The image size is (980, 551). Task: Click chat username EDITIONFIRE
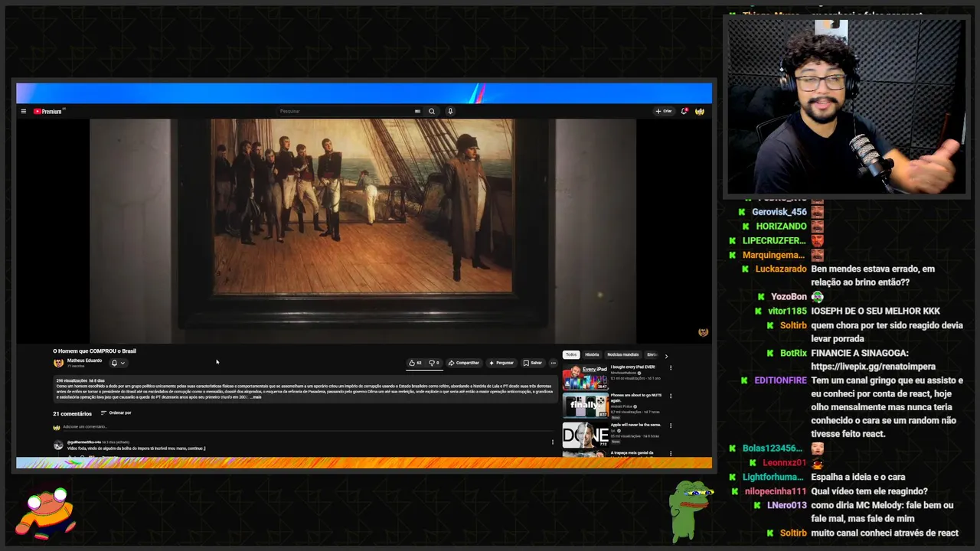coord(780,380)
